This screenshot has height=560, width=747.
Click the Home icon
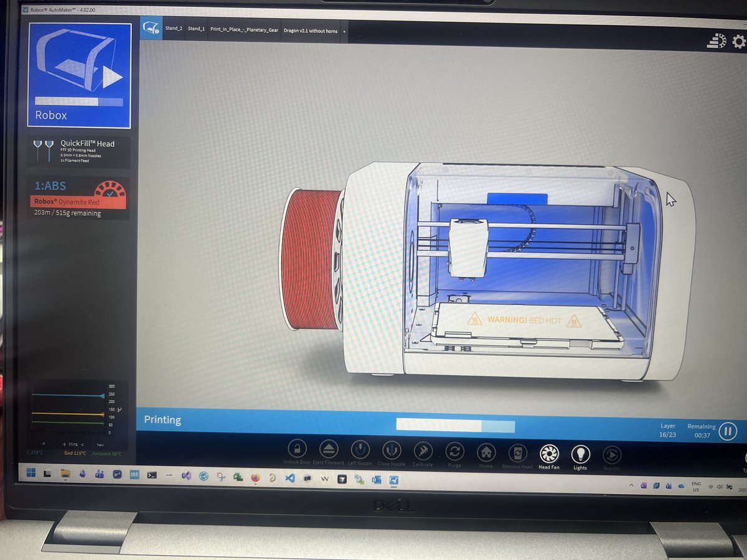pos(486,454)
